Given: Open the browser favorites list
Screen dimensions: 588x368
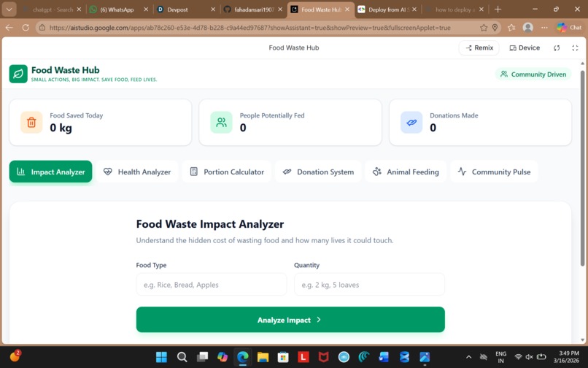Looking at the screenshot, I should click(x=511, y=28).
